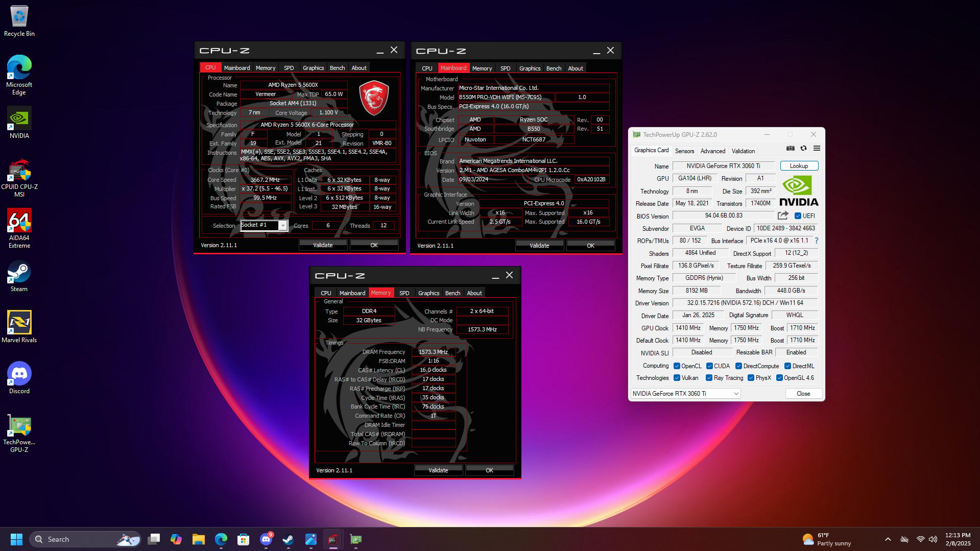Image resolution: width=980 pixels, height=551 pixels.
Task: Click GPU-Z refresh icon
Action: coord(803,149)
